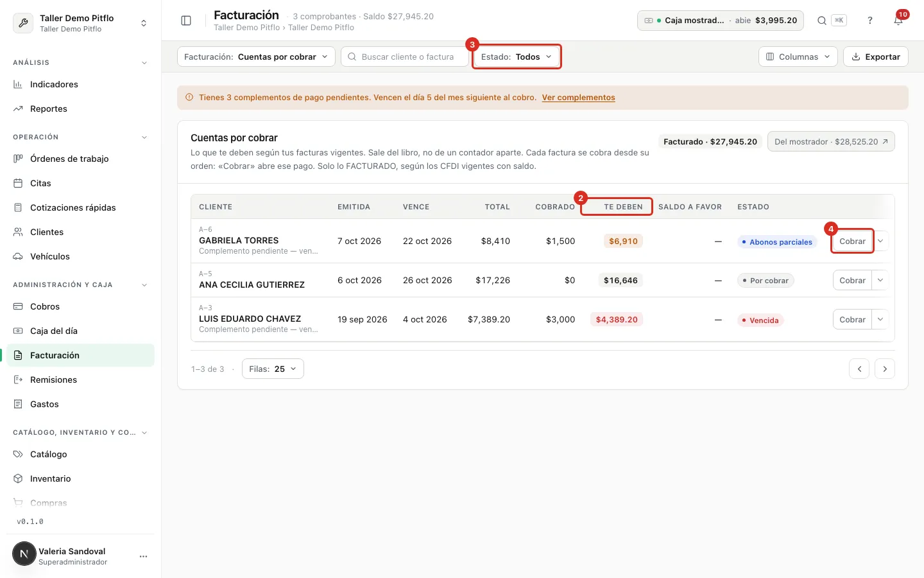Open Inventario section

pos(80,478)
